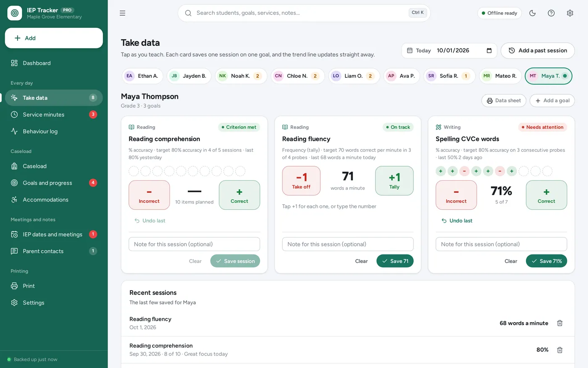
Task: Mark Incorrect for Spelling CVCe words
Action: (x=456, y=195)
